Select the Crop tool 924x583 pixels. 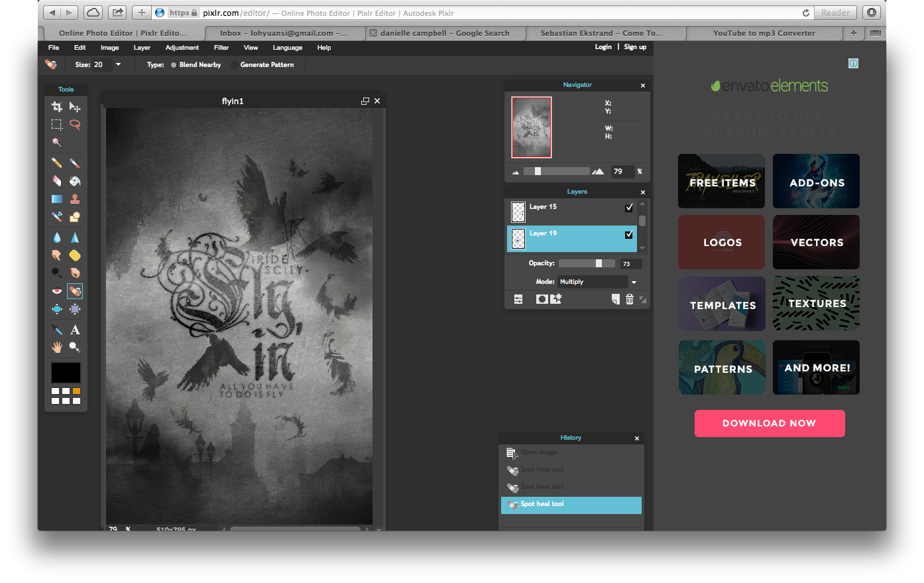[57, 107]
